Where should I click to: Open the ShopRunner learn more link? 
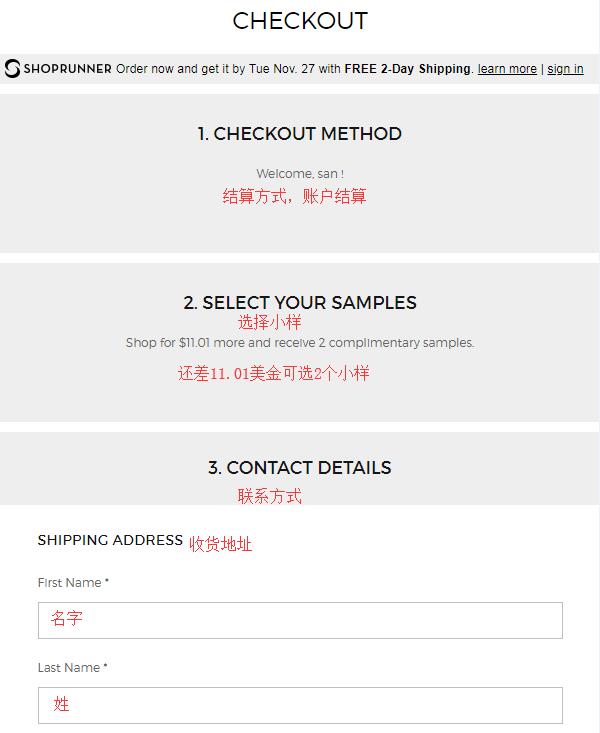point(507,69)
